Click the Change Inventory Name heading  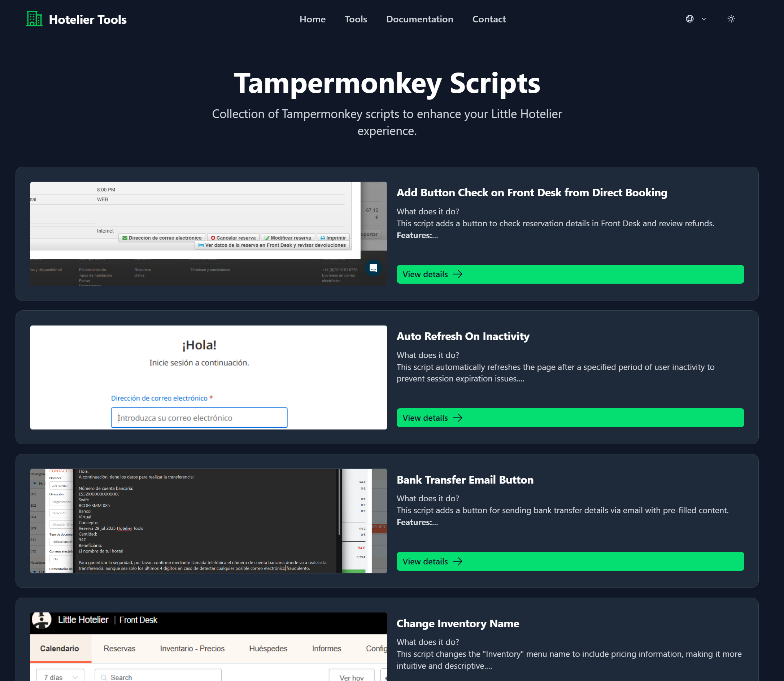pos(458,624)
